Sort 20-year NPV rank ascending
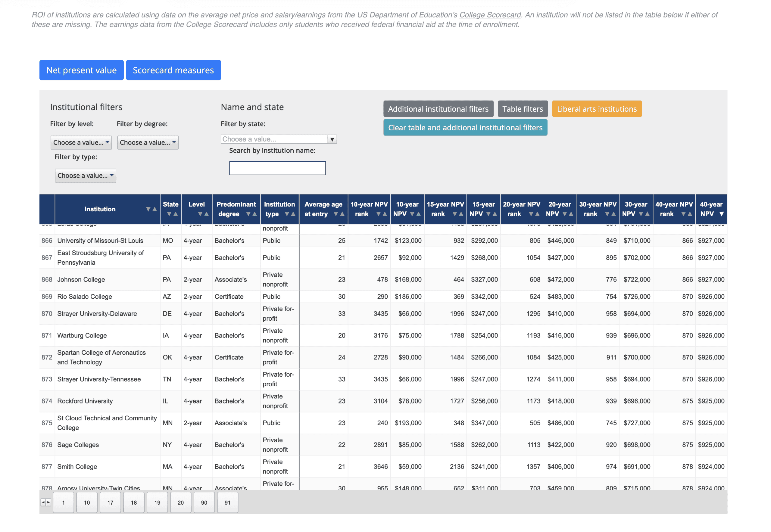The width and height of the screenshot is (771, 532). click(537, 214)
